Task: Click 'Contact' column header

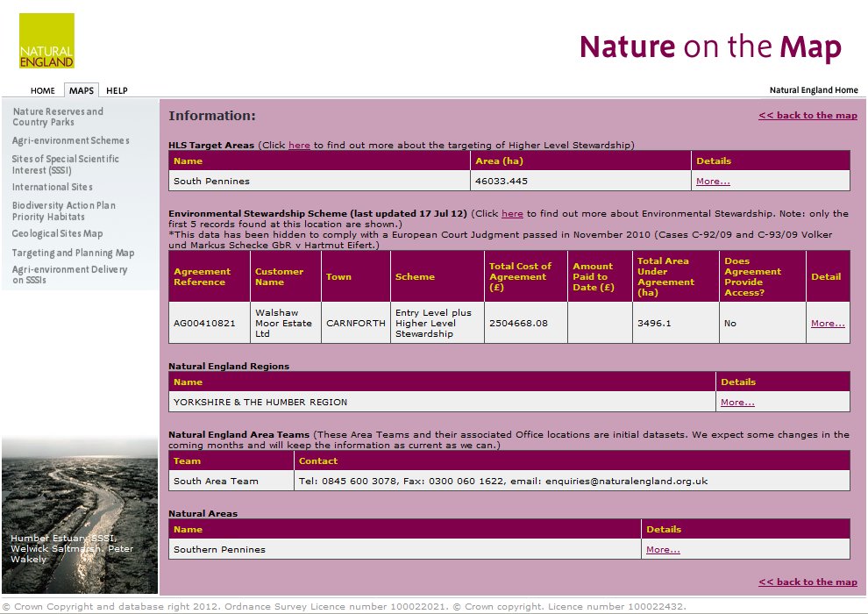Action: coord(572,460)
